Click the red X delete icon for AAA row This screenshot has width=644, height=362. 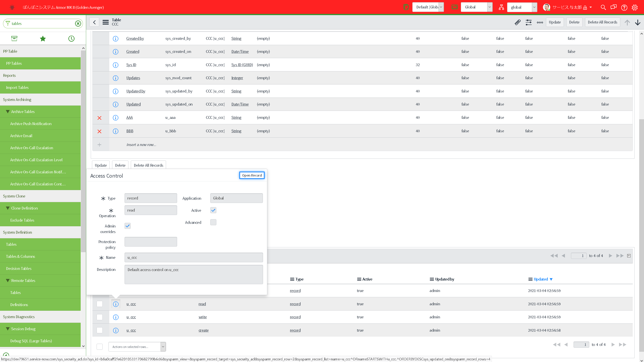coord(99,118)
